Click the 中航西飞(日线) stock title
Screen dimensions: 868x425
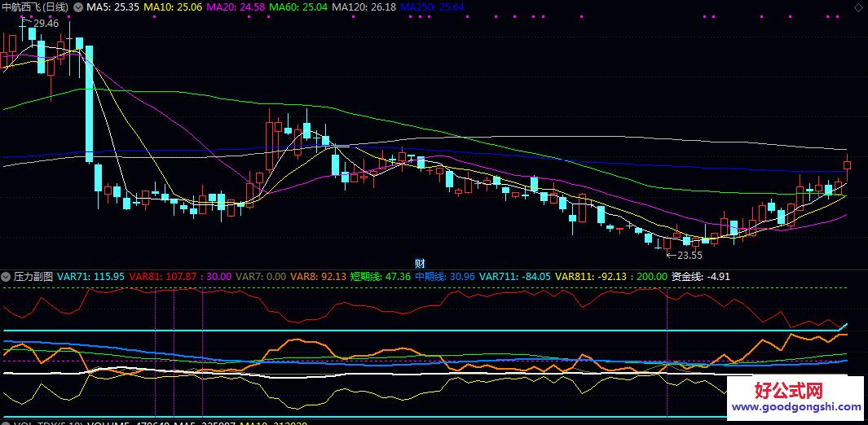pyautogui.click(x=36, y=7)
